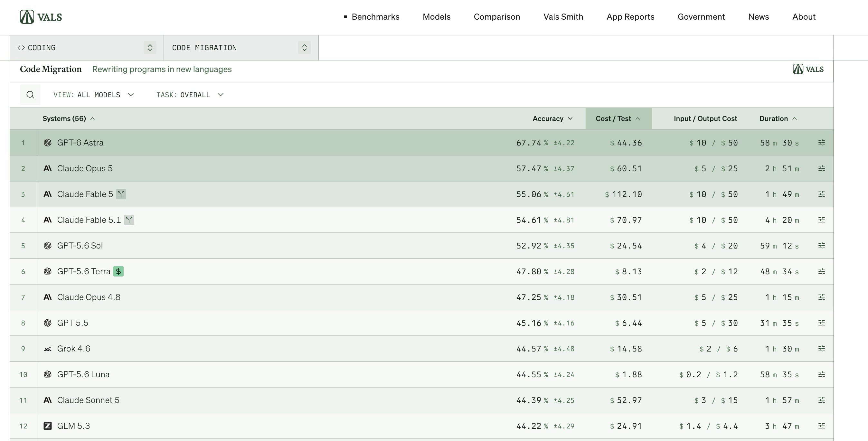Viewport: 868px width, 441px height.
Task: Click the fork badge beside Claude Fable 5
Action: pyautogui.click(x=121, y=194)
